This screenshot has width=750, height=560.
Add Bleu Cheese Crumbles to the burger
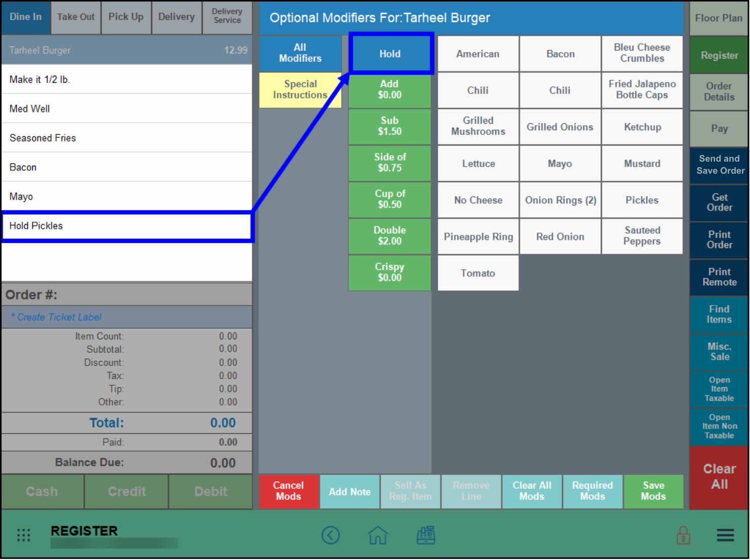pyautogui.click(x=642, y=53)
